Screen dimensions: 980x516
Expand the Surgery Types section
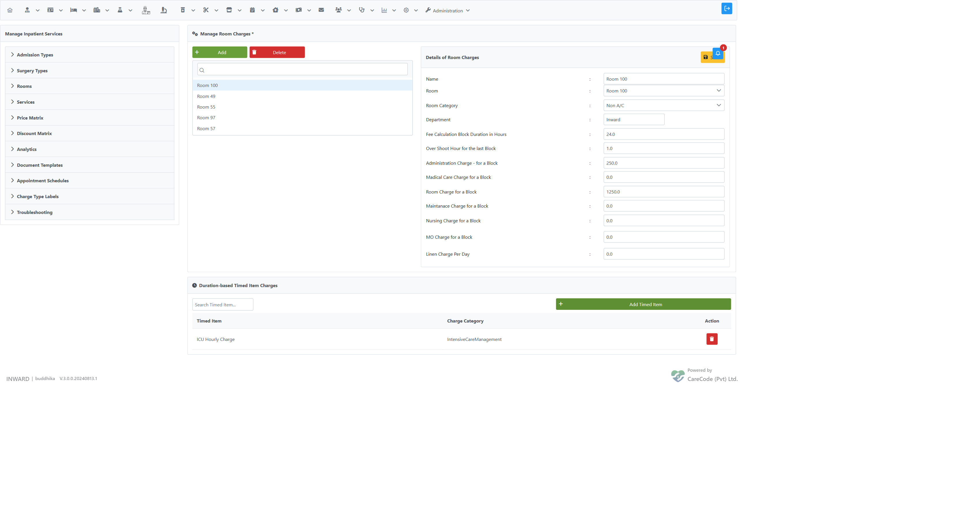pos(90,71)
